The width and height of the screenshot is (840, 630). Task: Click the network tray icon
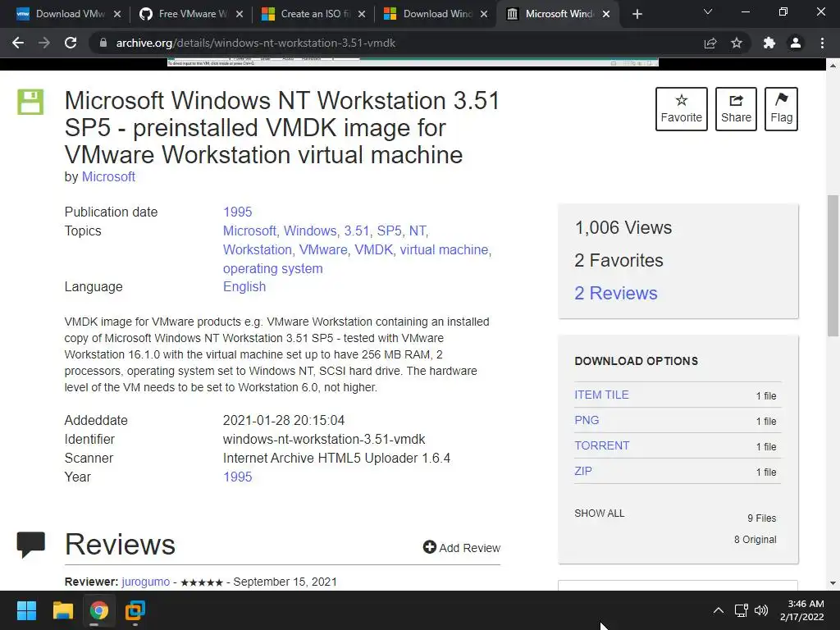(x=742, y=610)
